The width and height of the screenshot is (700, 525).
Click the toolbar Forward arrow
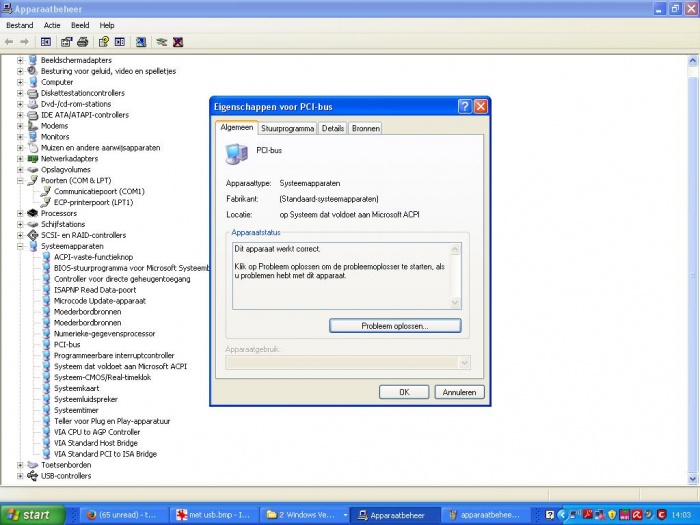[25, 42]
